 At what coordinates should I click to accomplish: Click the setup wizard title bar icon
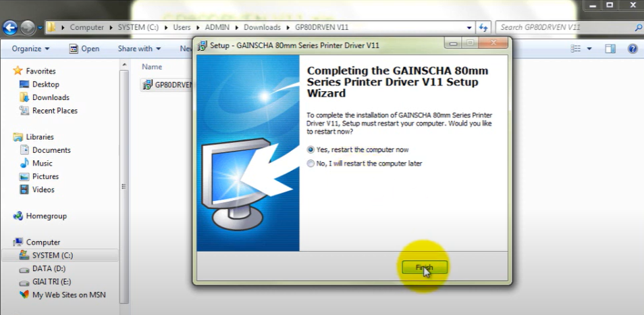(x=202, y=45)
